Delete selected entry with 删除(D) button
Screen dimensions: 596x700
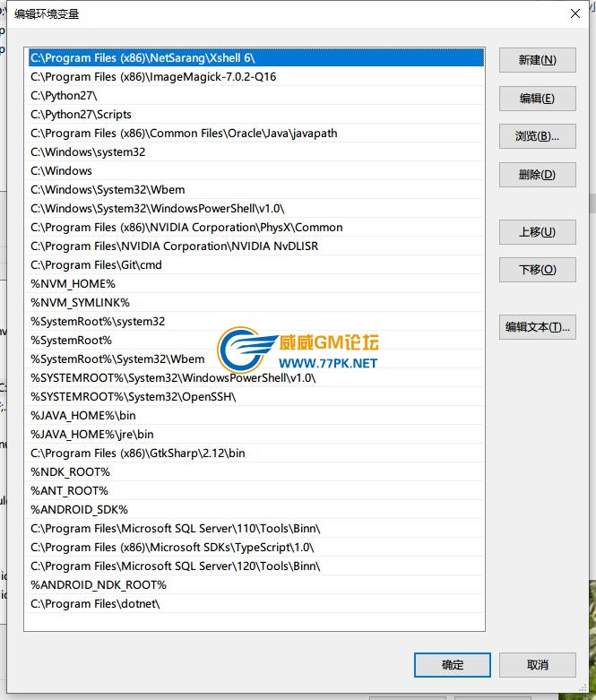tap(537, 175)
